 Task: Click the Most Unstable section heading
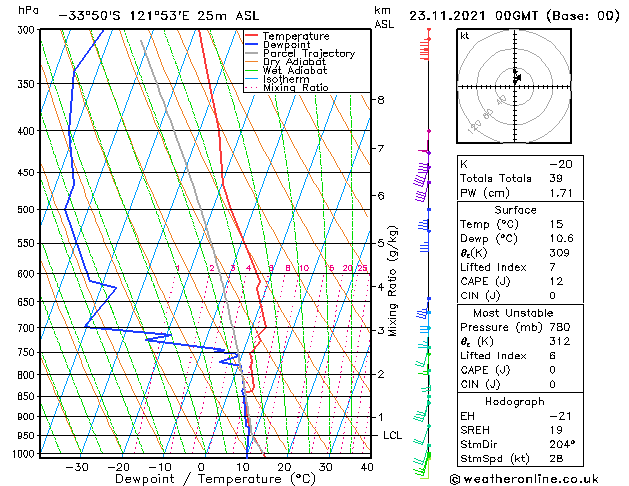[513, 313]
